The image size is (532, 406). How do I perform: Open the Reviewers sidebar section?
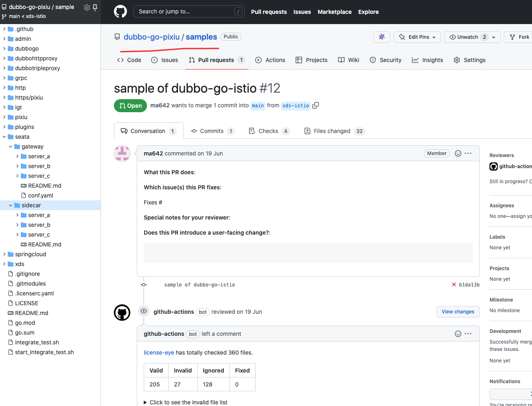click(502, 155)
